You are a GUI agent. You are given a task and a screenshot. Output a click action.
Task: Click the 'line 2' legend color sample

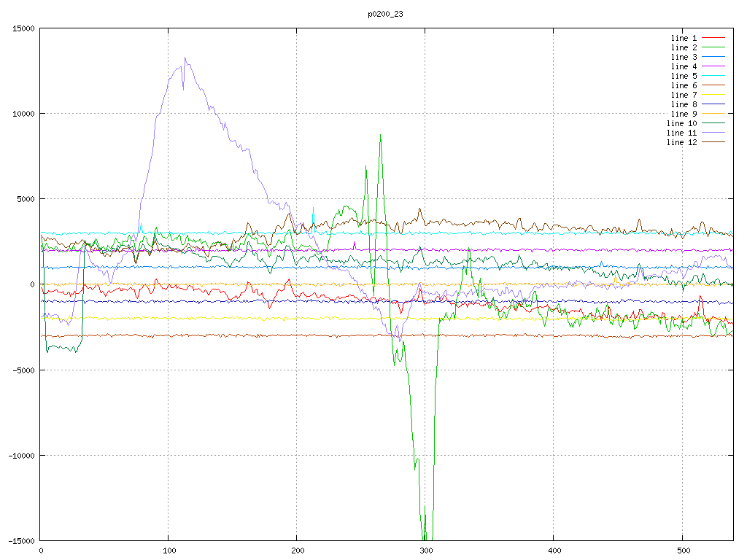click(x=713, y=47)
